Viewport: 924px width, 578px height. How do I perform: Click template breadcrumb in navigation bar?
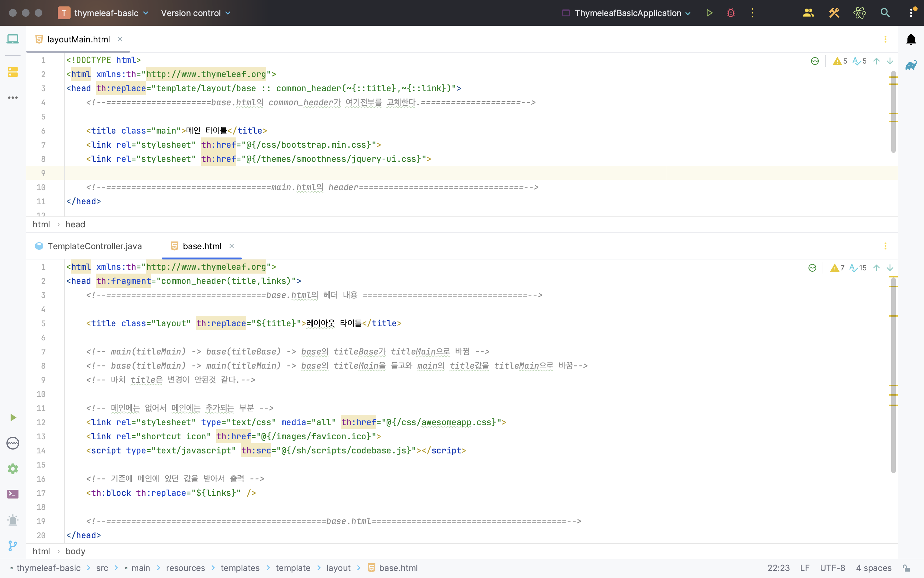click(x=293, y=568)
